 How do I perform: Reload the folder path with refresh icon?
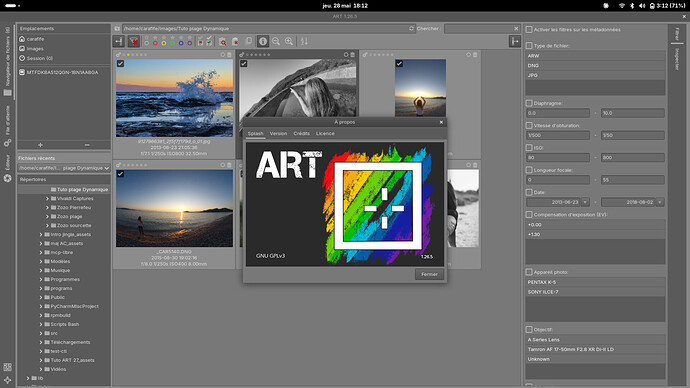[x=411, y=29]
